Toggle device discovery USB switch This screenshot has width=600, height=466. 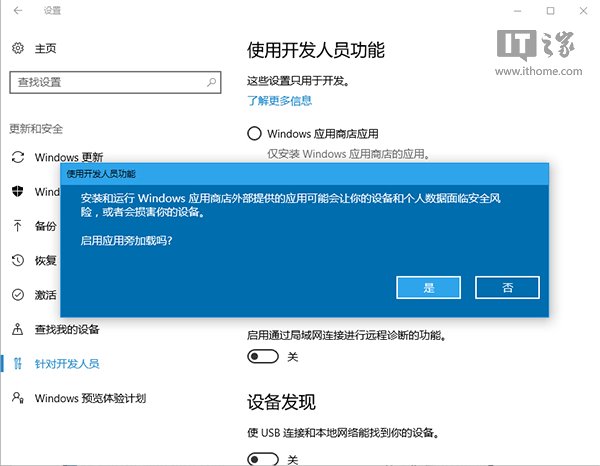click(263, 459)
